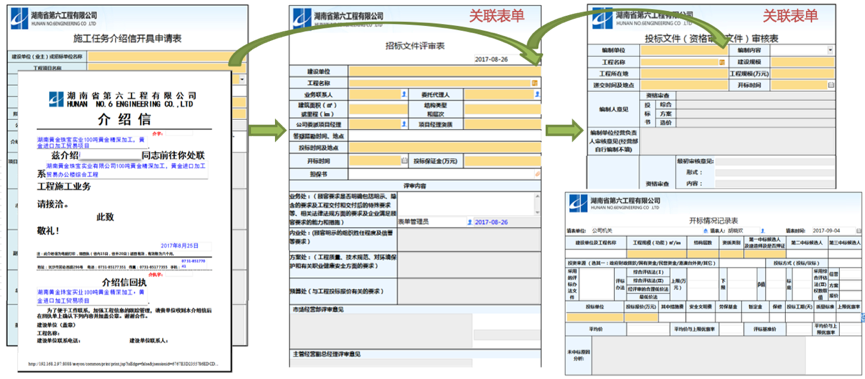Open calendar picker beside 开标时间 in review form

click(x=404, y=161)
